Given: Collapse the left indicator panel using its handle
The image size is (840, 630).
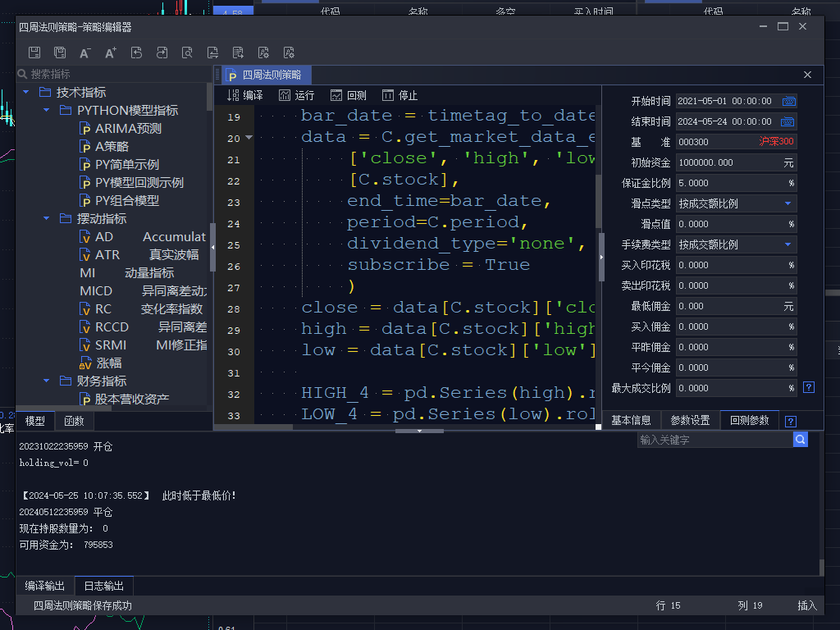Looking at the screenshot, I should [212, 248].
